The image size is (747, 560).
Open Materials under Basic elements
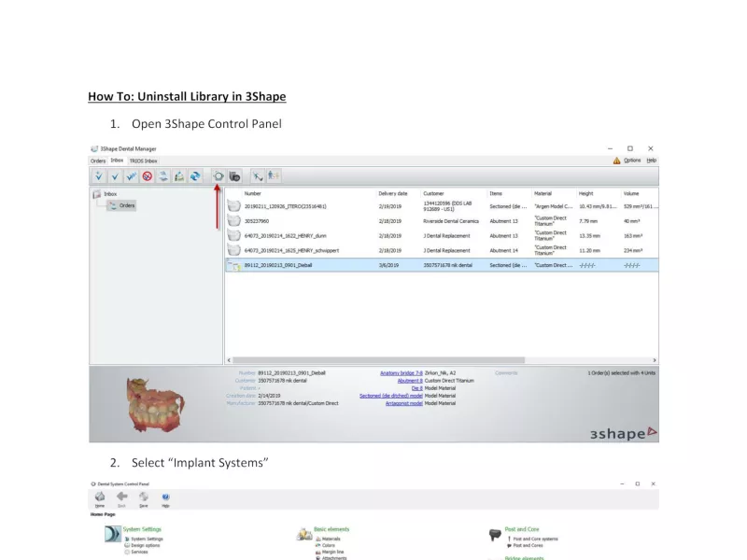[x=331, y=539]
